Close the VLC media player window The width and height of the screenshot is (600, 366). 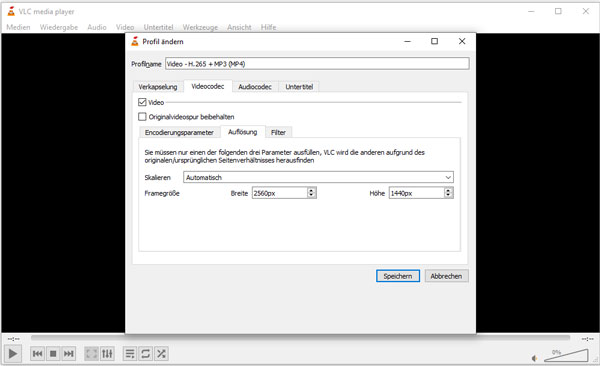[586, 11]
